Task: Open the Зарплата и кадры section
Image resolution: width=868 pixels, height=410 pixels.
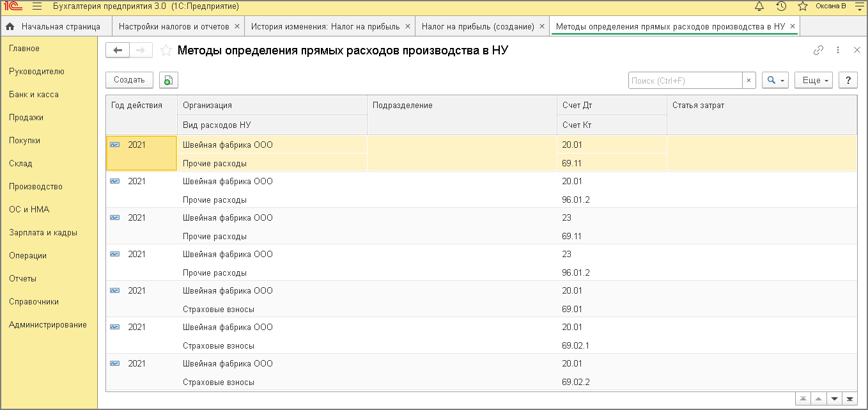Action: [x=43, y=233]
